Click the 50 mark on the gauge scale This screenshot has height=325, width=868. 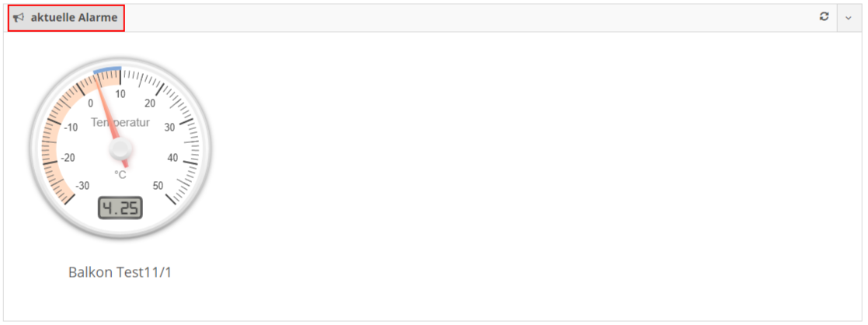(159, 186)
